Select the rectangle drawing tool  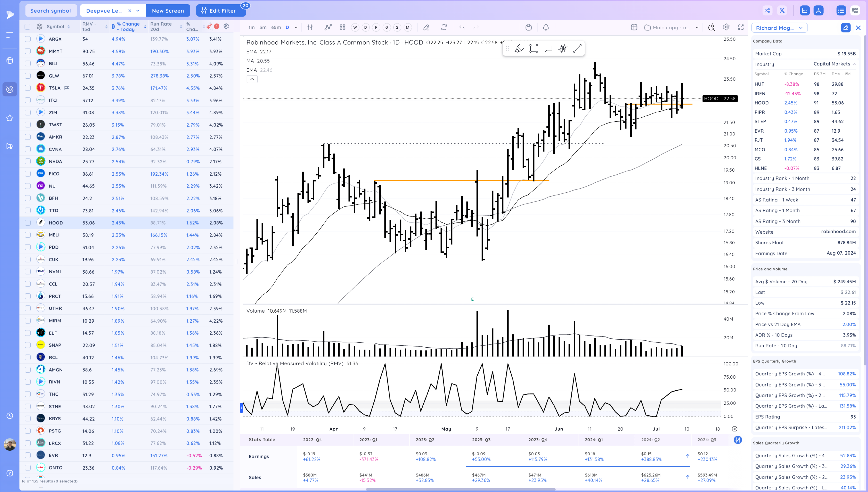pos(533,48)
